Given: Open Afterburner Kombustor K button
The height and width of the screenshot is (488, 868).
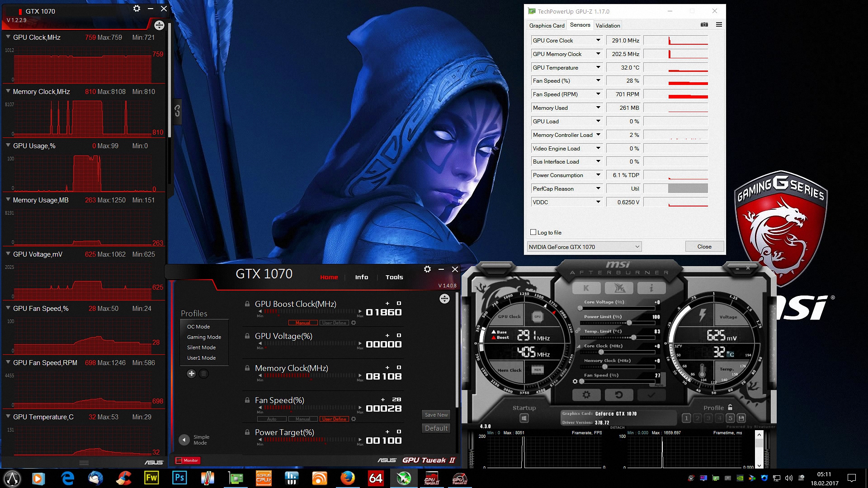Looking at the screenshot, I should tap(586, 288).
